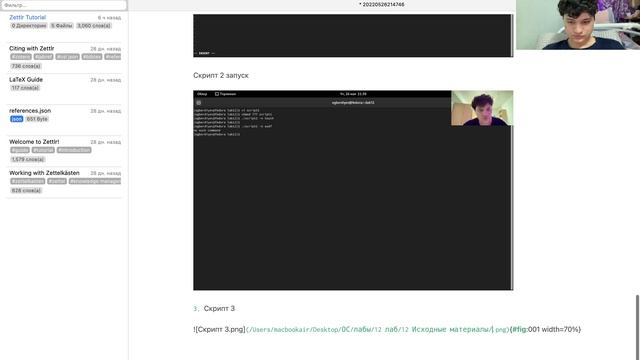640x360 pixels.
Task: Click the Скрипт 2 запуск caption text
Action: (x=220, y=76)
